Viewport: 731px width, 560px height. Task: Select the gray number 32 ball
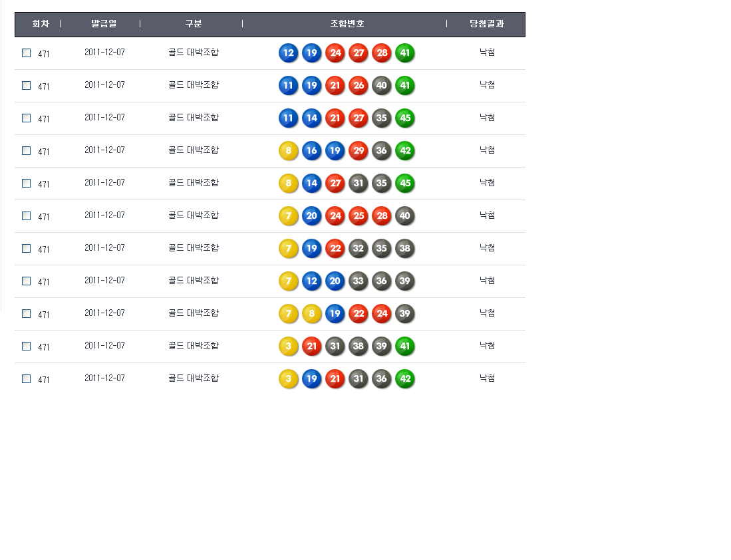[358, 249]
